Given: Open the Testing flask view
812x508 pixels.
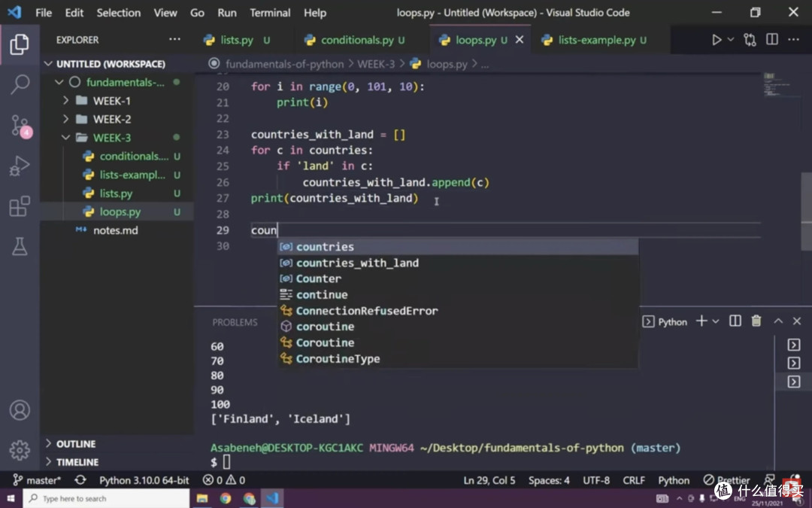Looking at the screenshot, I should pyautogui.click(x=20, y=247).
